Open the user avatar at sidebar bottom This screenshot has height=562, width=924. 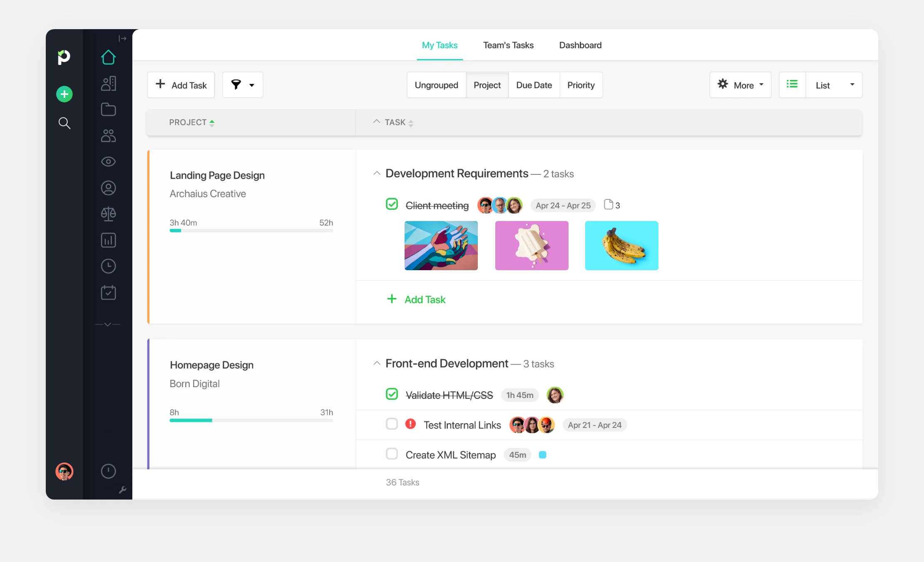pyautogui.click(x=65, y=472)
